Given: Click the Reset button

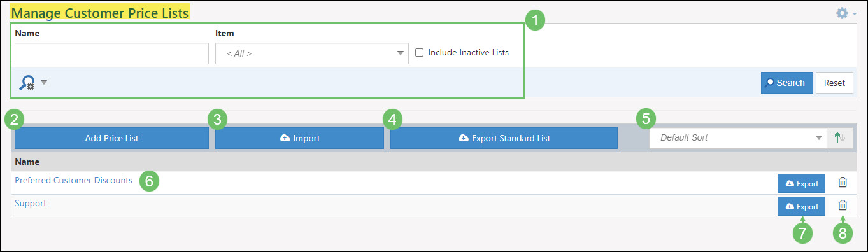Looking at the screenshot, I should (834, 83).
